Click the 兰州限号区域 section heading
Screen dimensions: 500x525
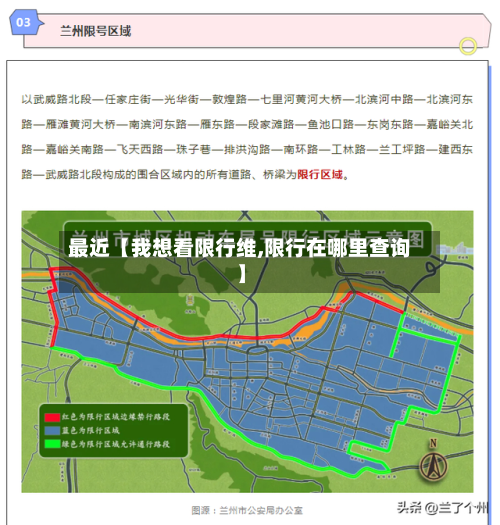(x=95, y=31)
